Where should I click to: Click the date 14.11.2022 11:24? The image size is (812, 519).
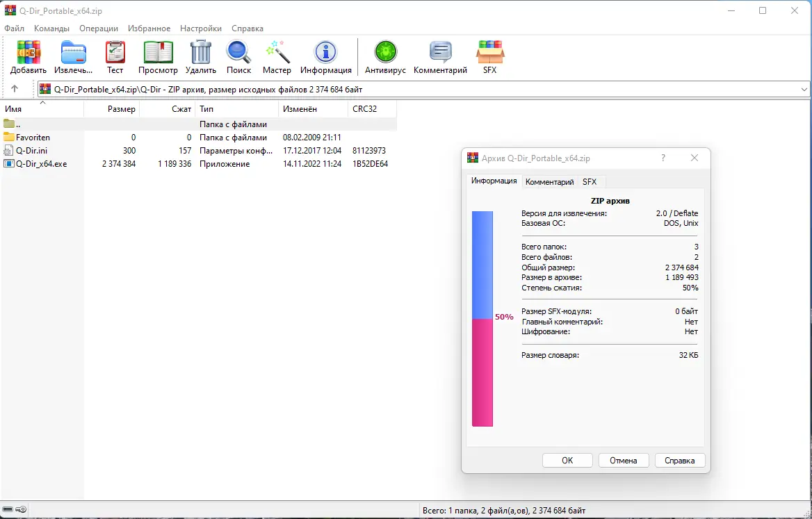click(311, 163)
